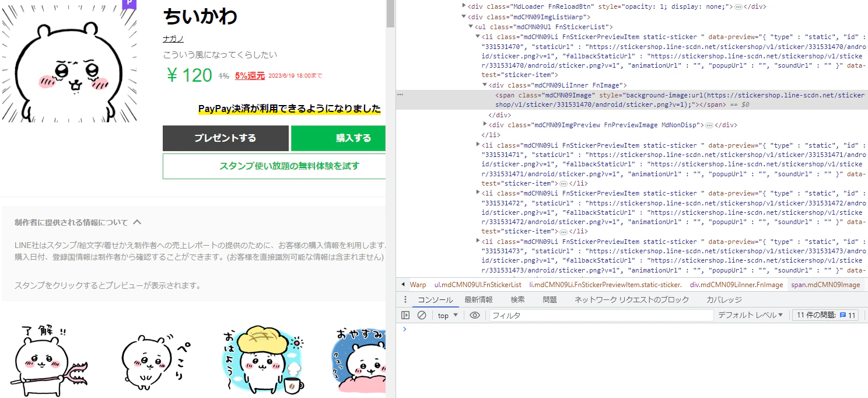This screenshot has height=398, width=868.
Task: Expand collapsed MdLoader FnReloadBtn div ellipsis
Action: click(738, 7)
